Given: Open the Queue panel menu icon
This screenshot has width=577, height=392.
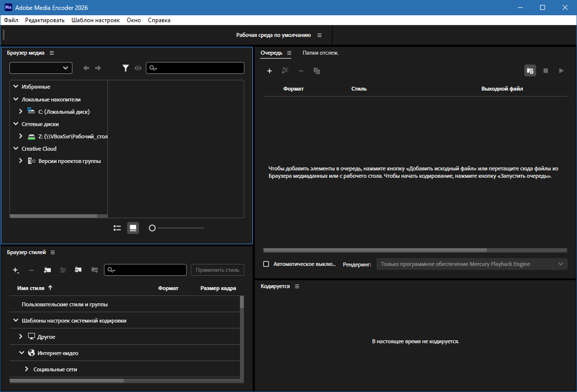Looking at the screenshot, I should click(289, 53).
